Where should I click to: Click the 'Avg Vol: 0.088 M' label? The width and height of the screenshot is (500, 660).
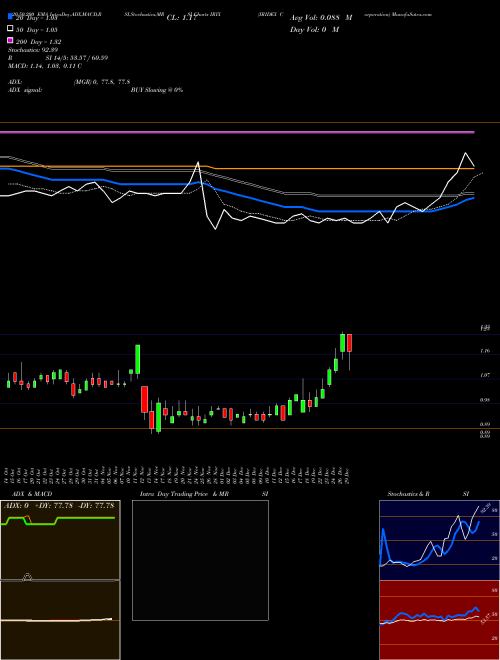coord(321,18)
